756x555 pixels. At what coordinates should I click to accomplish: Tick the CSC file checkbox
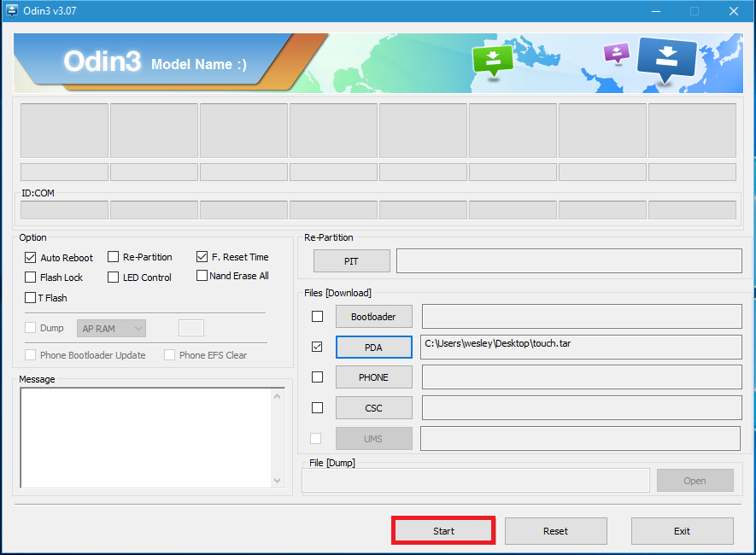pos(317,407)
